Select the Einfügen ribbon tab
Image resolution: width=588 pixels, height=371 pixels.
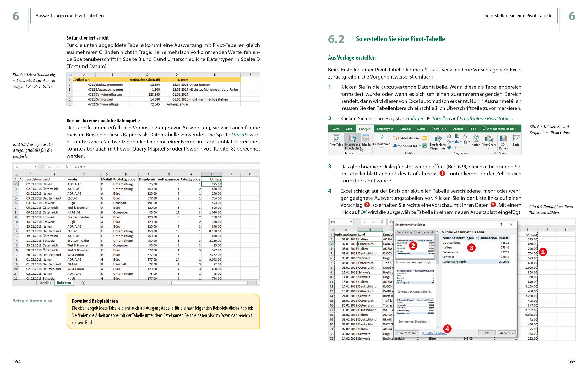point(364,129)
